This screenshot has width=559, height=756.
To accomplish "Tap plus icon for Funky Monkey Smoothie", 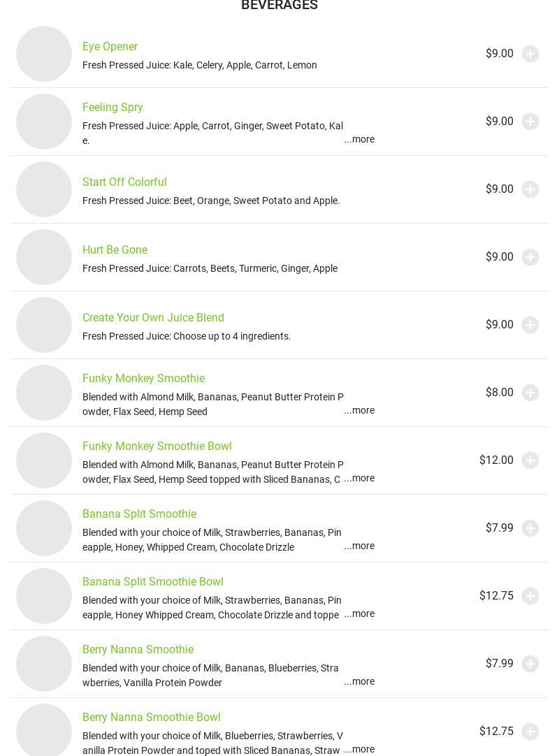I will [x=530, y=393].
